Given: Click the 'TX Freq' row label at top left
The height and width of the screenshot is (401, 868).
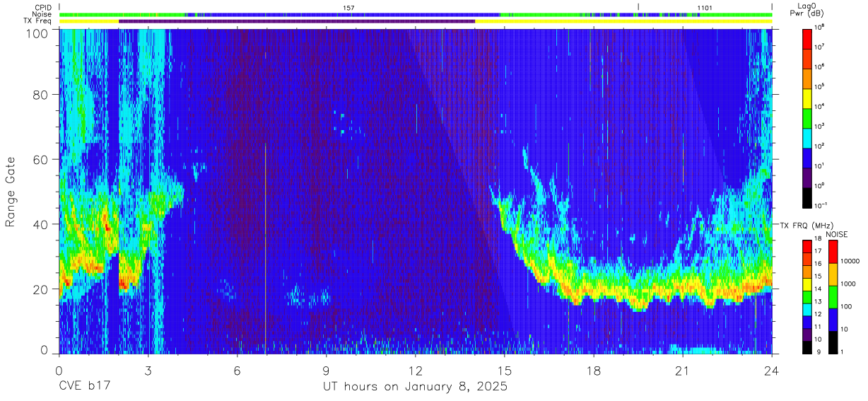Looking at the screenshot, I should [x=37, y=21].
